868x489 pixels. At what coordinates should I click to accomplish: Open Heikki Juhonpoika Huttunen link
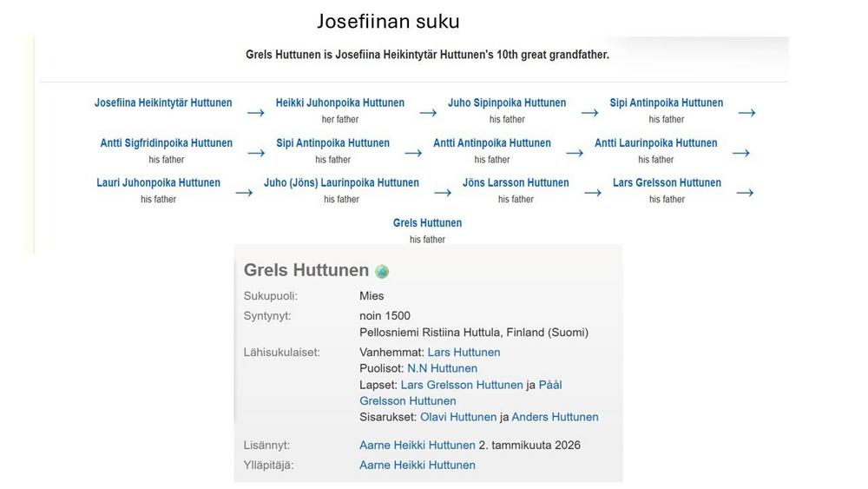click(x=340, y=102)
